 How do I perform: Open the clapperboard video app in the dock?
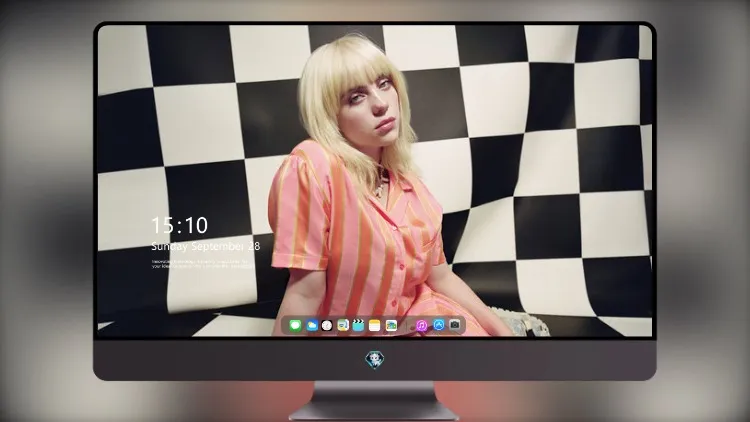(358, 325)
